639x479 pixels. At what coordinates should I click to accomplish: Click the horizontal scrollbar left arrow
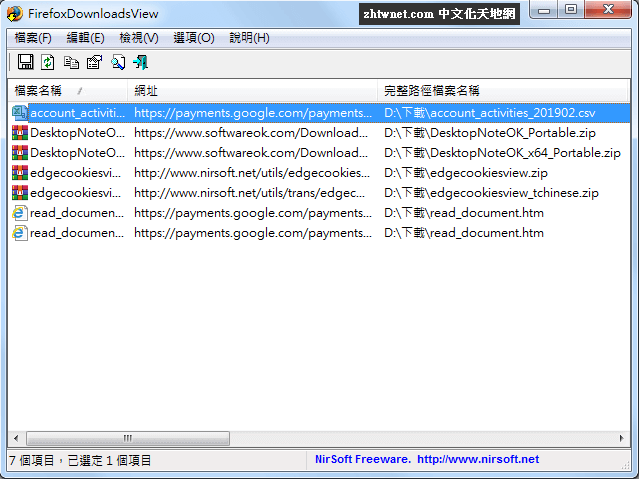pos(16,438)
